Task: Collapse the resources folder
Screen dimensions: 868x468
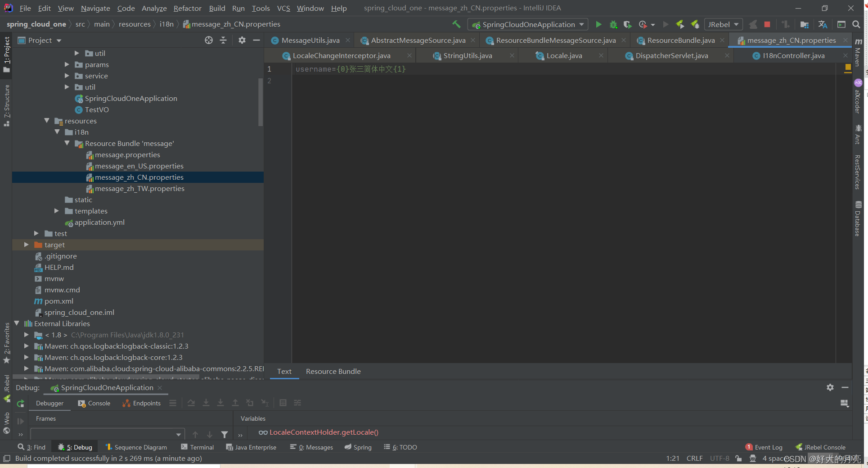Action: point(47,121)
